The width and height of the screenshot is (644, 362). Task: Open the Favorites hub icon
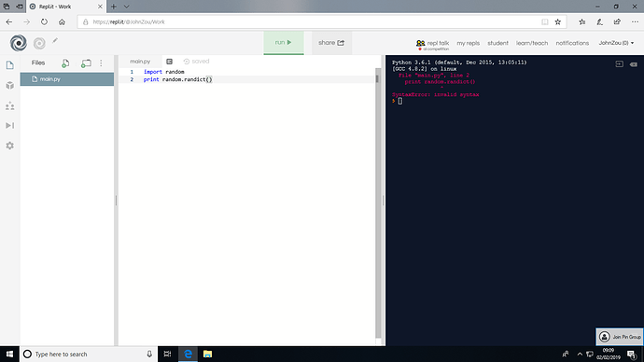pyautogui.click(x=582, y=21)
